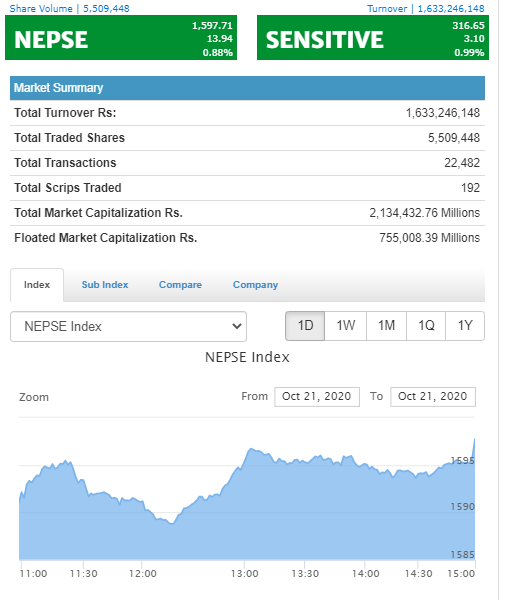Click the 11:00 time axis label
Screen dimensions: 507x600
coord(33,574)
